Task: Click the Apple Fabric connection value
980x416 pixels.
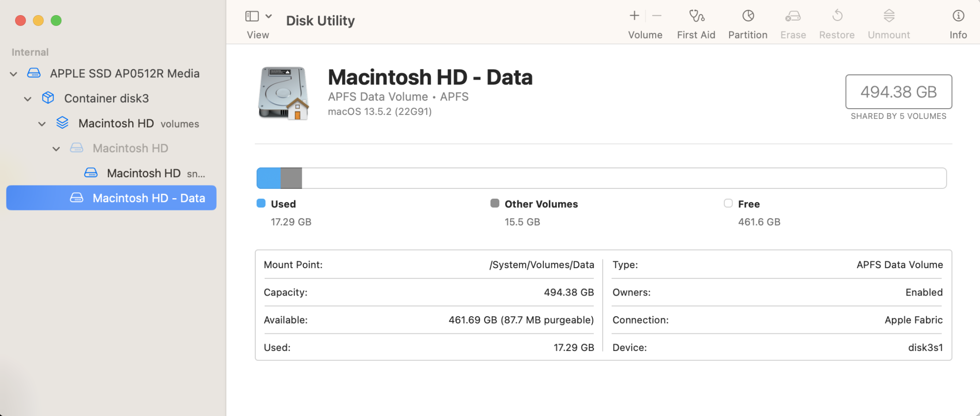Action: (x=913, y=320)
